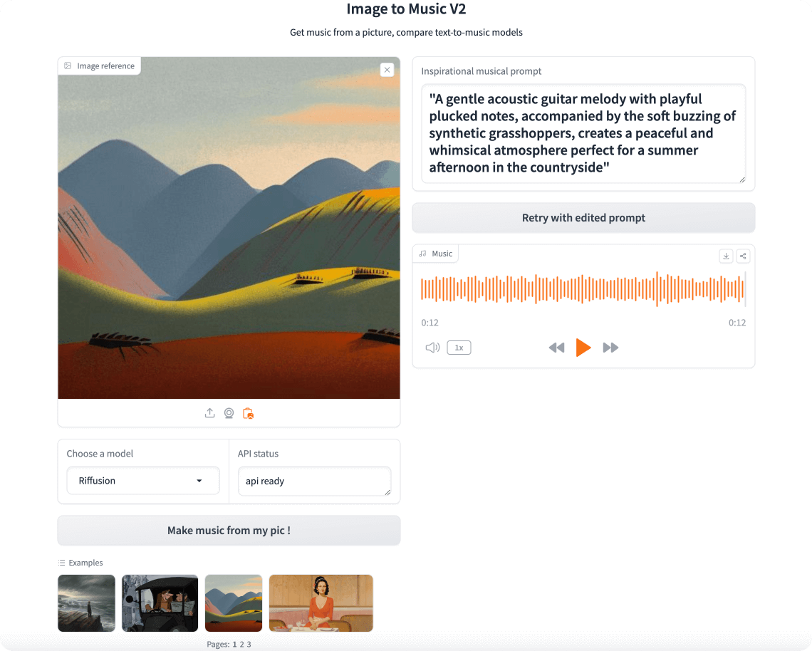The height and width of the screenshot is (651, 812).
Task: Download the generated music track
Action: click(x=726, y=255)
